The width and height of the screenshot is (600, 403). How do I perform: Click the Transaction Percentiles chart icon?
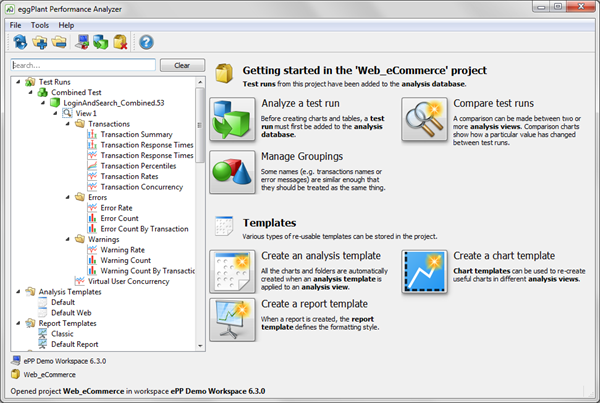92,166
